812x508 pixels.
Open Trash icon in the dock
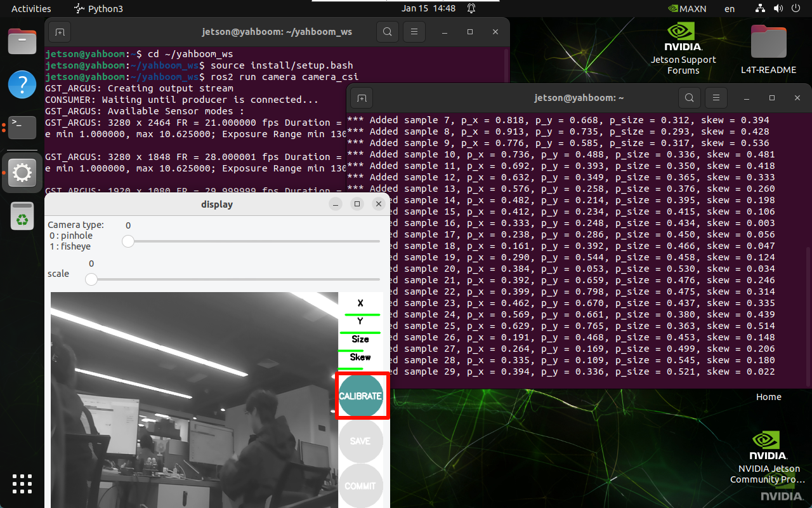tap(22, 216)
